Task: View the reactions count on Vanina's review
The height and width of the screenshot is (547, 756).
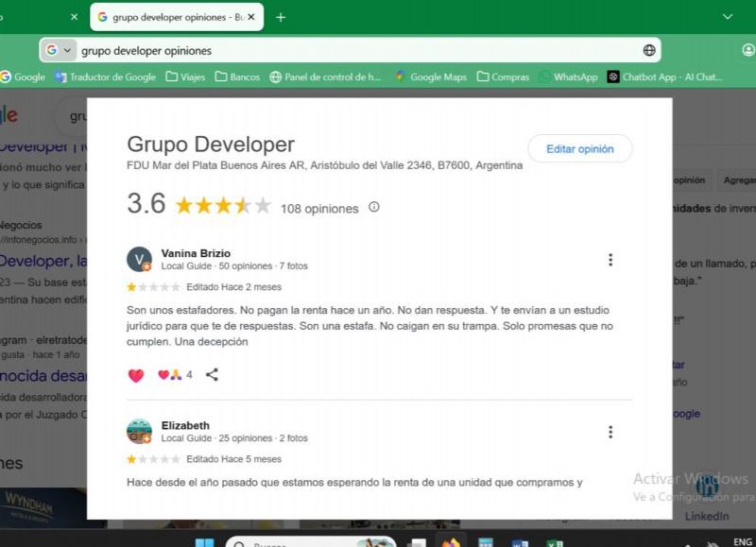Action: pos(176,375)
